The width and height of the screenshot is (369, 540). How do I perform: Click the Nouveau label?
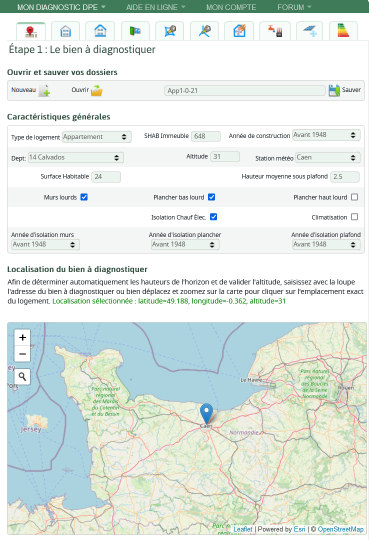pyautogui.click(x=23, y=90)
